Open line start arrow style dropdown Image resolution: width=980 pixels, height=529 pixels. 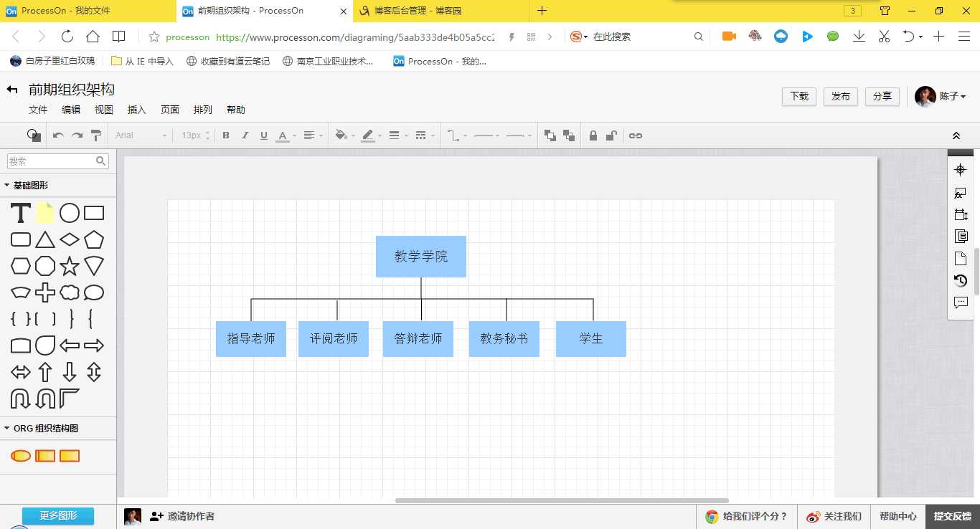(487, 135)
